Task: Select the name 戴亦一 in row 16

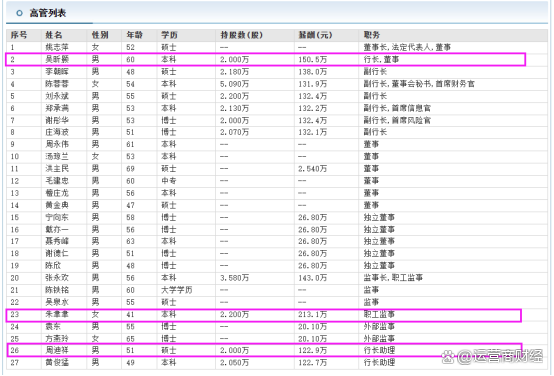Action: [x=57, y=230]
